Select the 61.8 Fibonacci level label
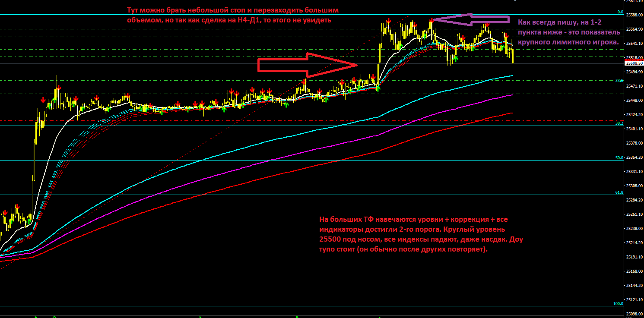 (x=619, y=192)
